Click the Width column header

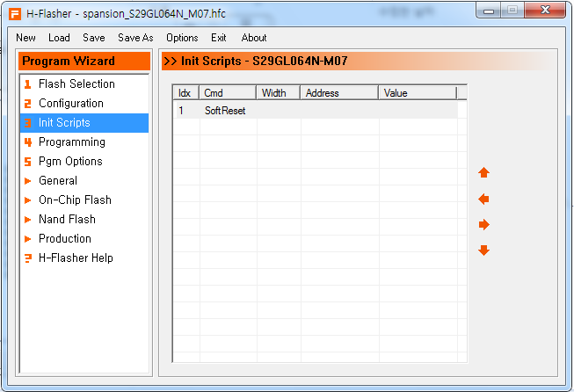pyautogui.click(x=279, y=93)
